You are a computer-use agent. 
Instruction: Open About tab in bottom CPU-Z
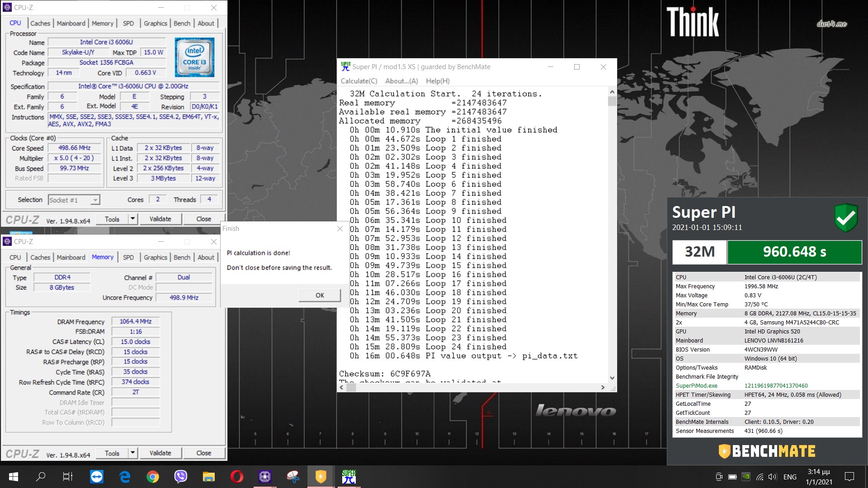(206, 257)
